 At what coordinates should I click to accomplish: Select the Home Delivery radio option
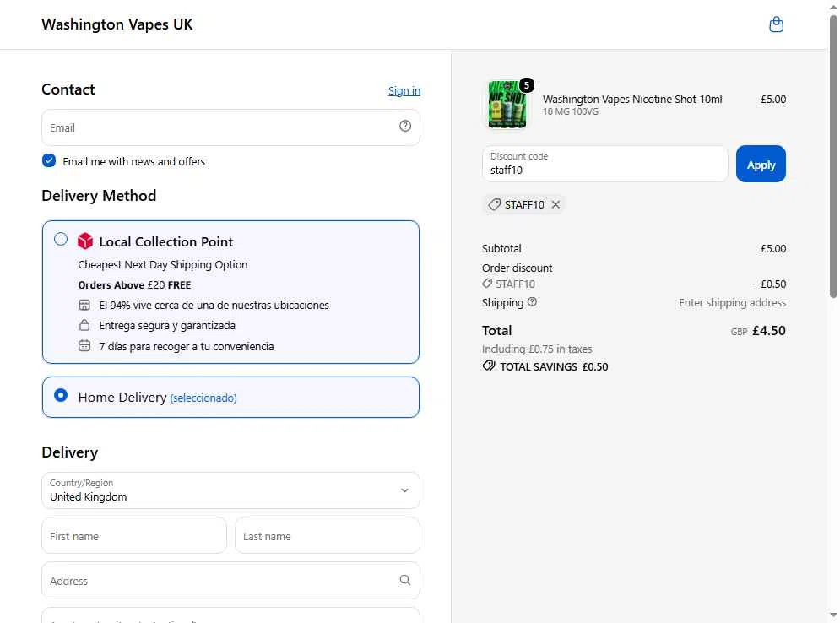tap(61, 395)
